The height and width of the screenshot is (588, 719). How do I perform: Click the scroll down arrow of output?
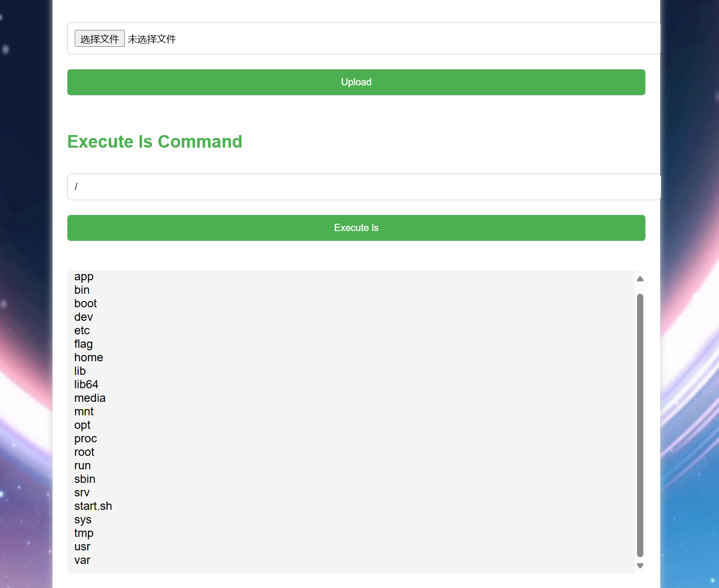coord(640,566)
